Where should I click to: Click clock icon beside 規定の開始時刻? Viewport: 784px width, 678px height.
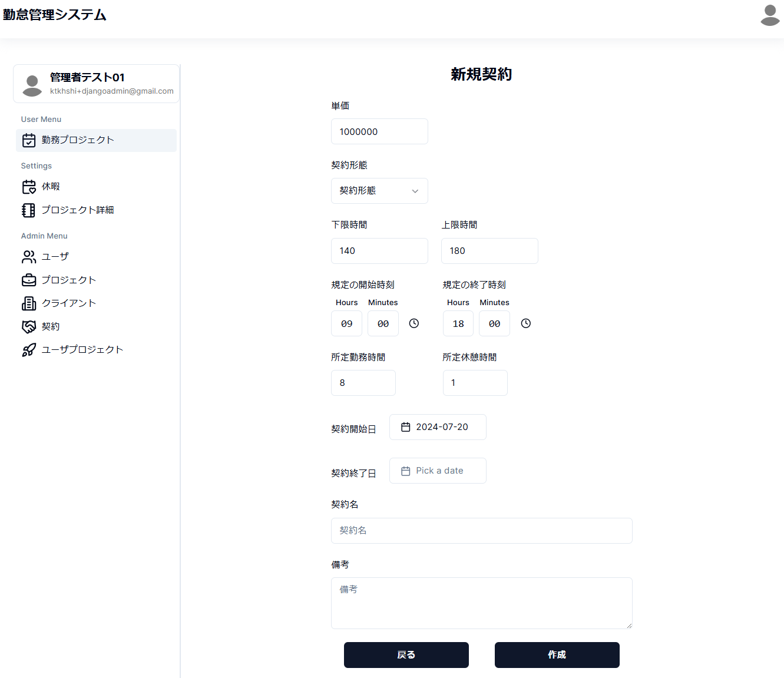414,323
